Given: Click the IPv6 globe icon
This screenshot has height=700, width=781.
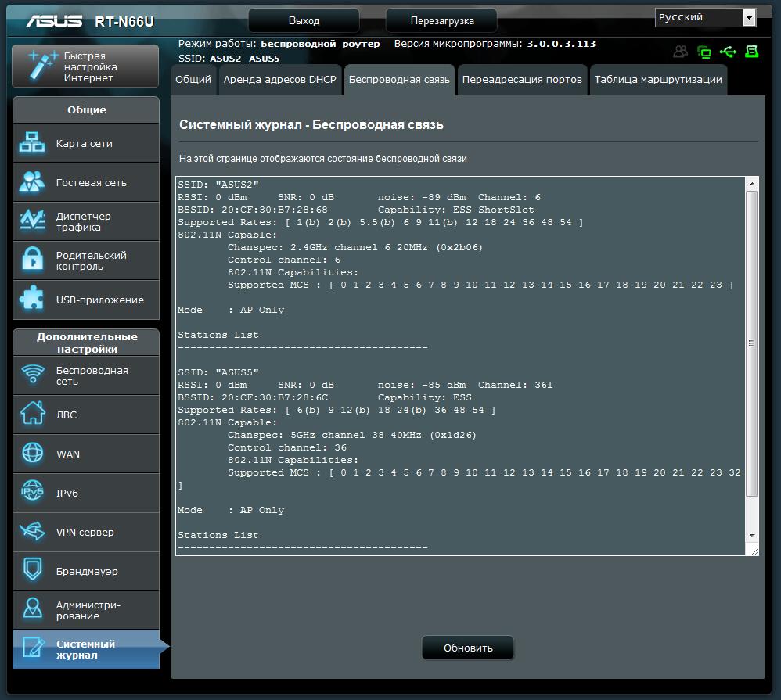Looking at the screenshot, I should (33, 491).
